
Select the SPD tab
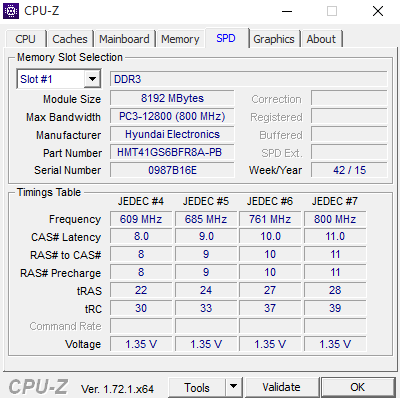[x=226, y=38]
